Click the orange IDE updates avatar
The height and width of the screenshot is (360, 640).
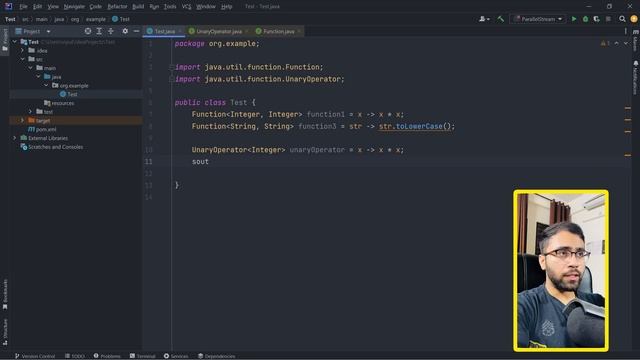634,19
